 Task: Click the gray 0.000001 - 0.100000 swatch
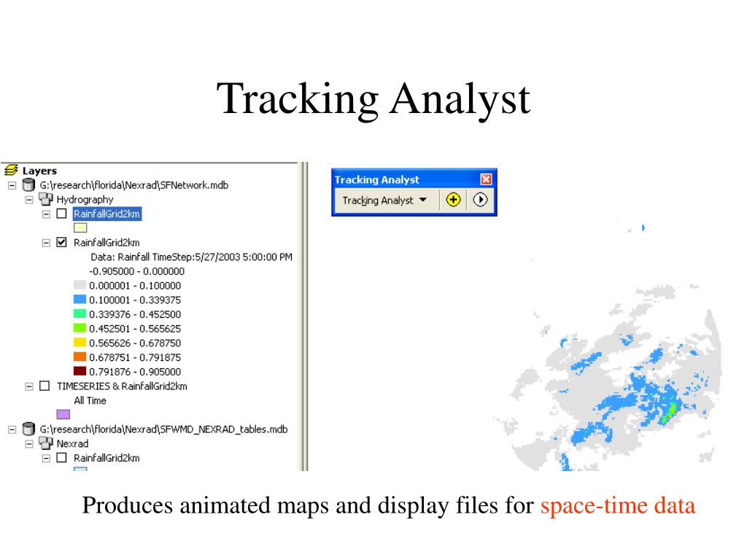(80, 285)
